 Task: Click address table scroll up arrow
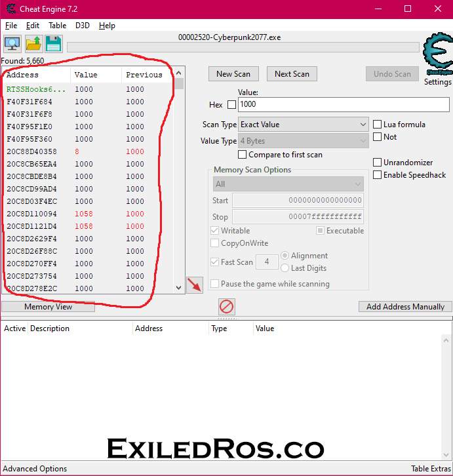tap(446, 340)
